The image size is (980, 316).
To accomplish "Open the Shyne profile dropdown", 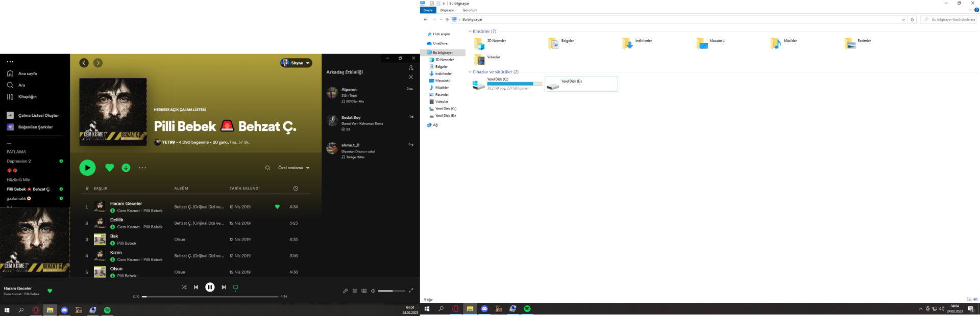I will (x=296, y=63).
